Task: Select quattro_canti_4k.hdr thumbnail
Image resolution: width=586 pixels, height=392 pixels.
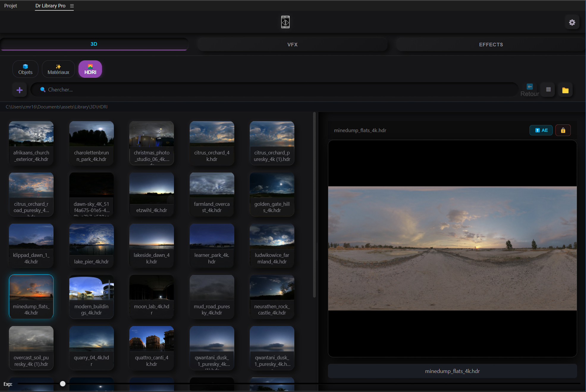Action: point(152,348)
